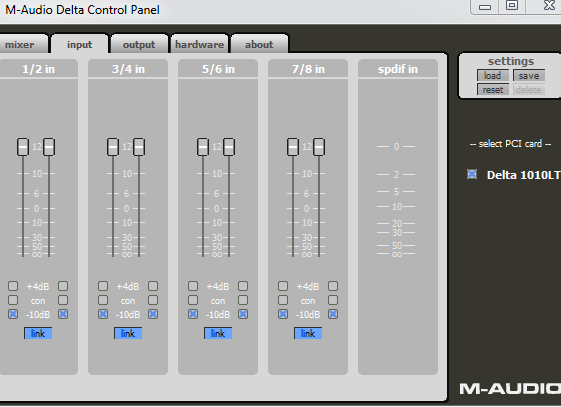
Task: Toggle left -10dB checkbox for 5/6 in
Action: pos(193,314)
